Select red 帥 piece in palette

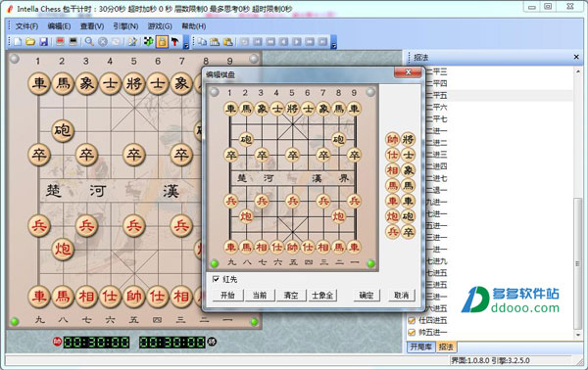click(393, 140)
